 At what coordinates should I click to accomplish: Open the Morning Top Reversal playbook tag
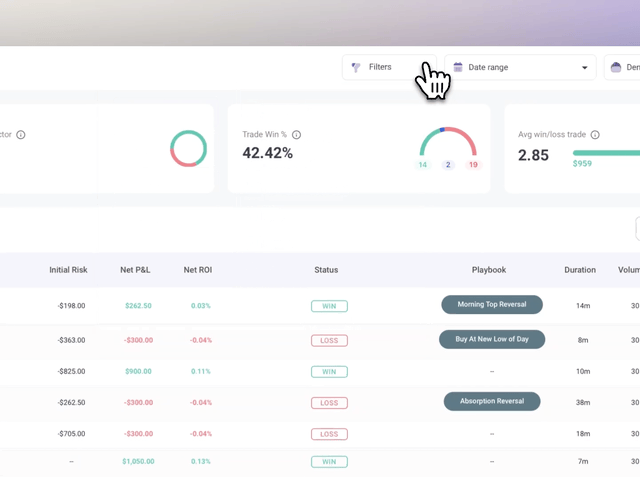[491, 304]
